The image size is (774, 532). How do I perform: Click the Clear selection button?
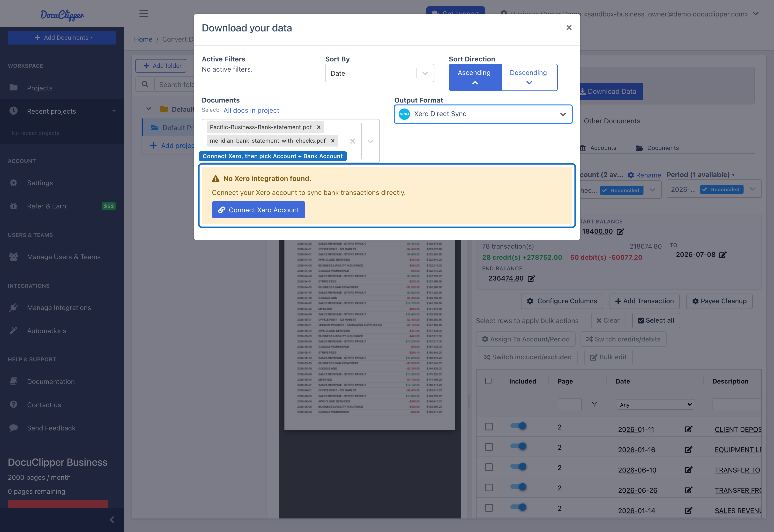click(x=608, y=320)
